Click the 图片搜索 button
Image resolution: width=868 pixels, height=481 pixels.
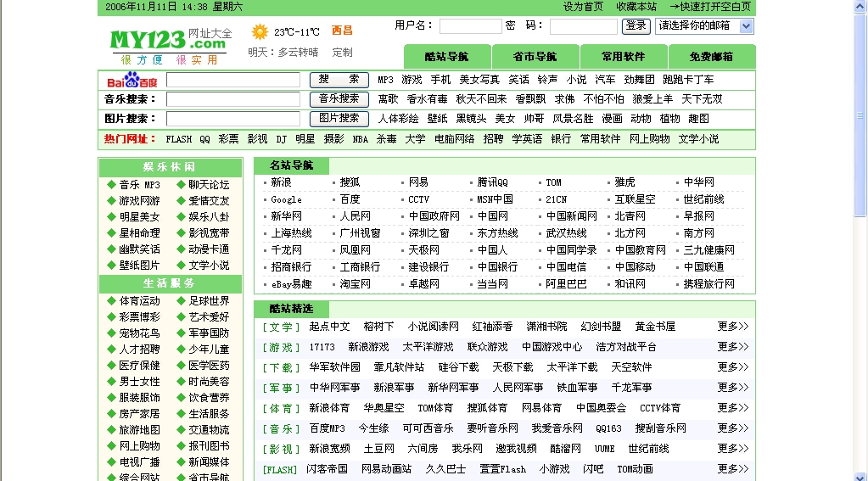tap(339, 119)
